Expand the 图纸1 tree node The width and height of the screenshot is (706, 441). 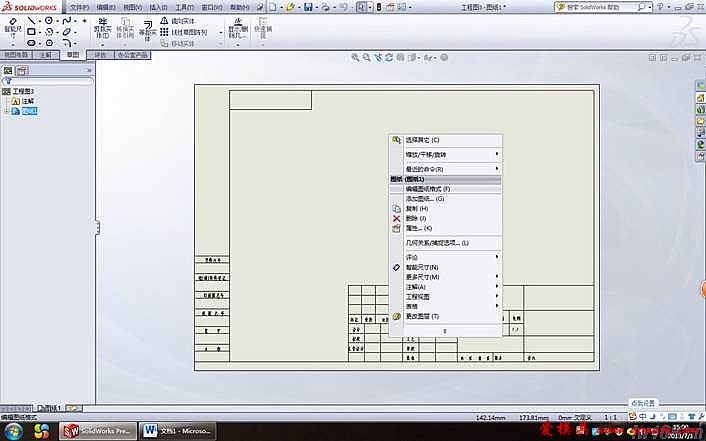click(6, 111)
